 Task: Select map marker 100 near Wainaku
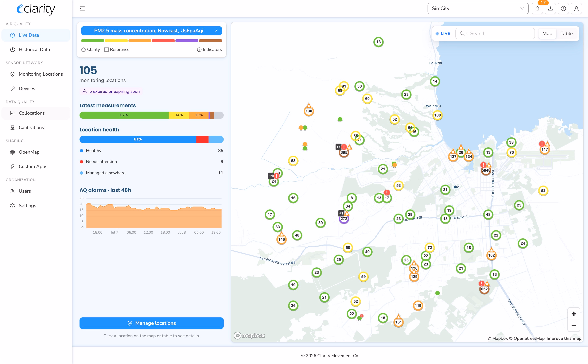(x=437, y=115)
